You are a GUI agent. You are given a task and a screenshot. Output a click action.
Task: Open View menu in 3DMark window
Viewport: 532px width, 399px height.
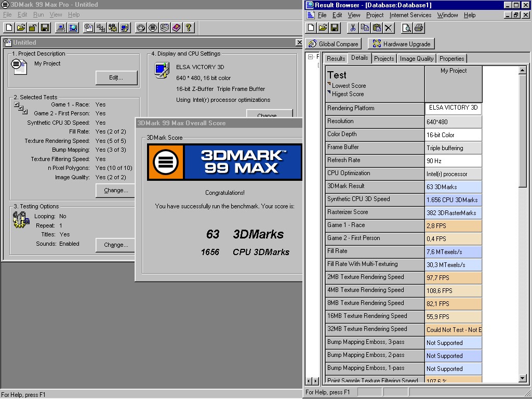pos(56,15)
